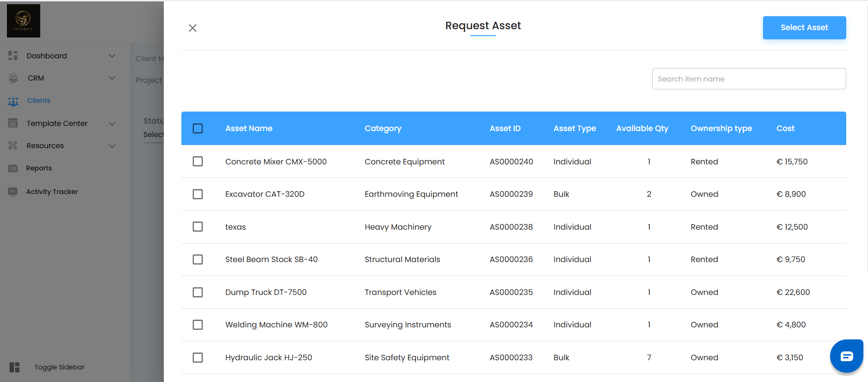The height and width of the screenshot is (382, 868).
Task: Close the Request Asset panel
Action: 193,28
